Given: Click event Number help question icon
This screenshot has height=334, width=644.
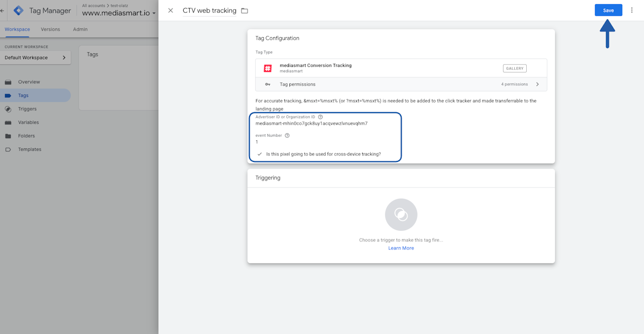Looking at the screenshot, I should pos(287,135).
